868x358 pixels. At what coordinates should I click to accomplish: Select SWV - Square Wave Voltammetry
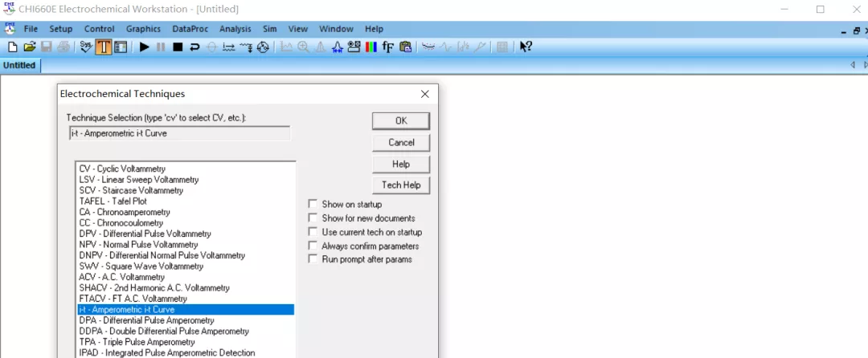pos(186,266)
